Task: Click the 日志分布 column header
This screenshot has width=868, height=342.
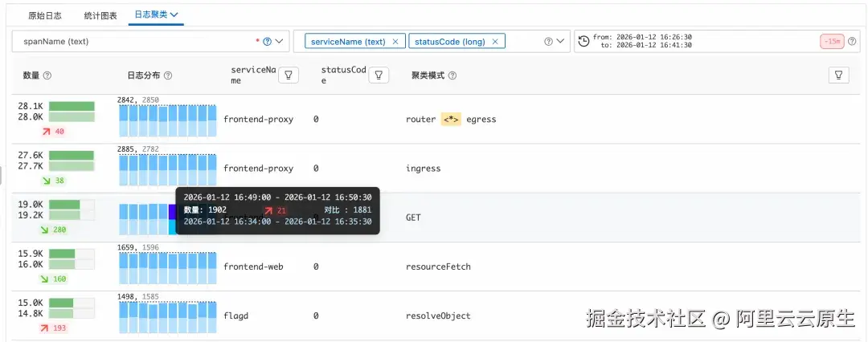Action: [145, 75]
